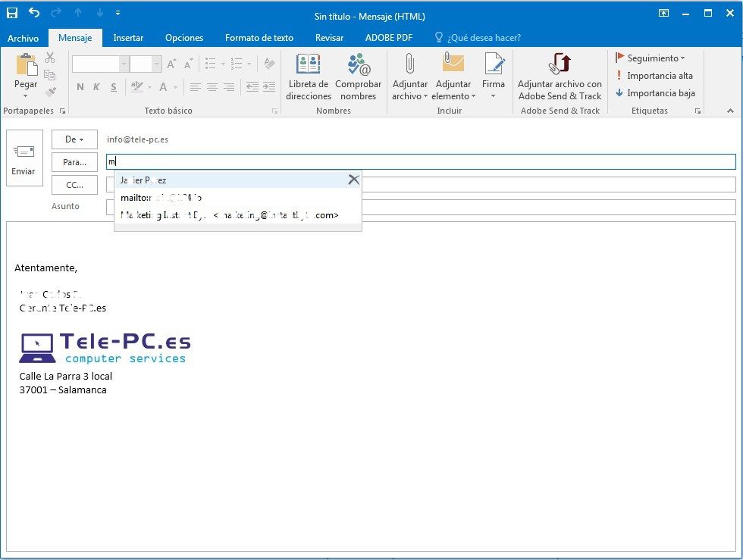This screenshot has height=560, width=743.
Task: Click the Tele-PC.es signature logo
Action: (x=105, y=348)
